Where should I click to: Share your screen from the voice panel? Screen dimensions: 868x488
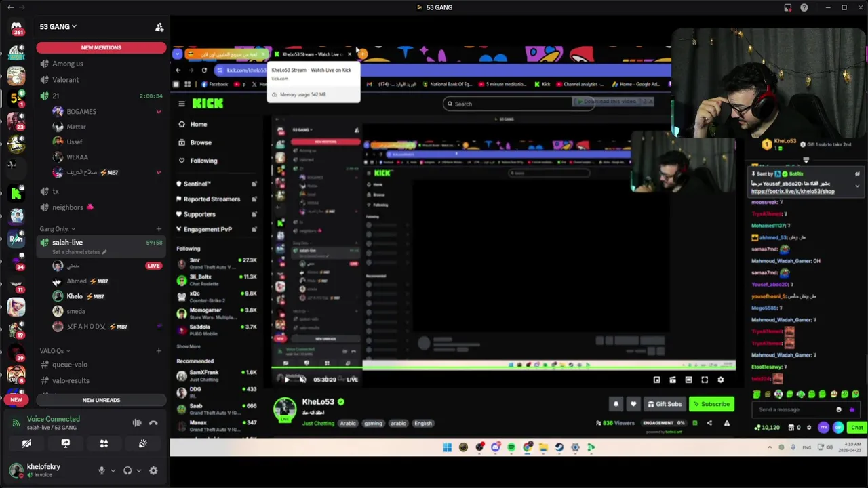pyautogui.click(x=65, y=443)
